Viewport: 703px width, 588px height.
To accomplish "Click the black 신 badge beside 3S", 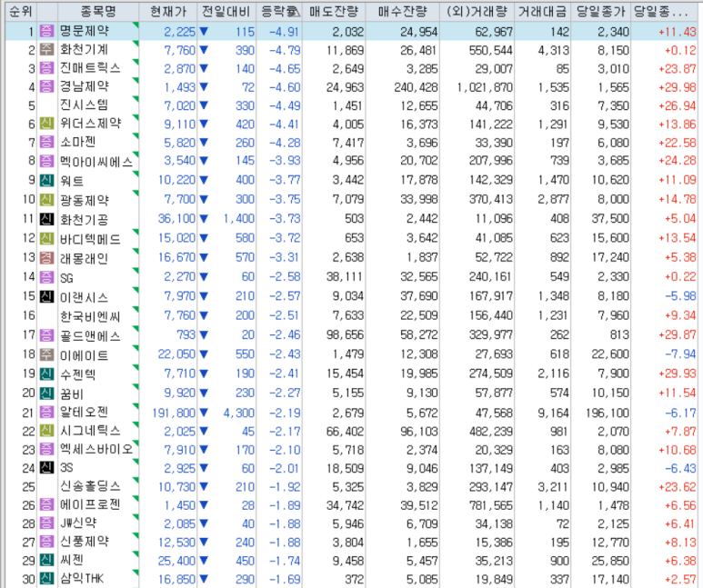I will click(x=46, y=467).
